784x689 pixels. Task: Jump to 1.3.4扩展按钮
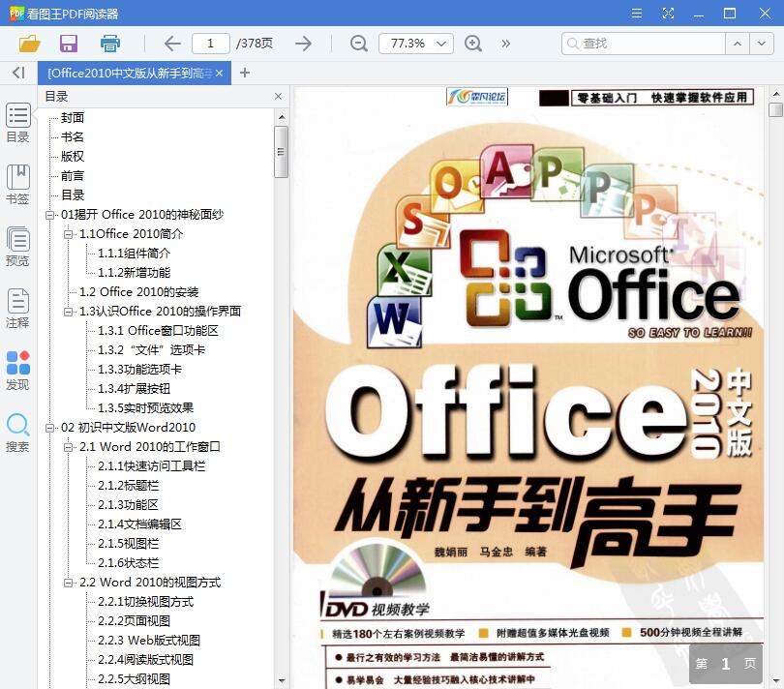(134, 389)
